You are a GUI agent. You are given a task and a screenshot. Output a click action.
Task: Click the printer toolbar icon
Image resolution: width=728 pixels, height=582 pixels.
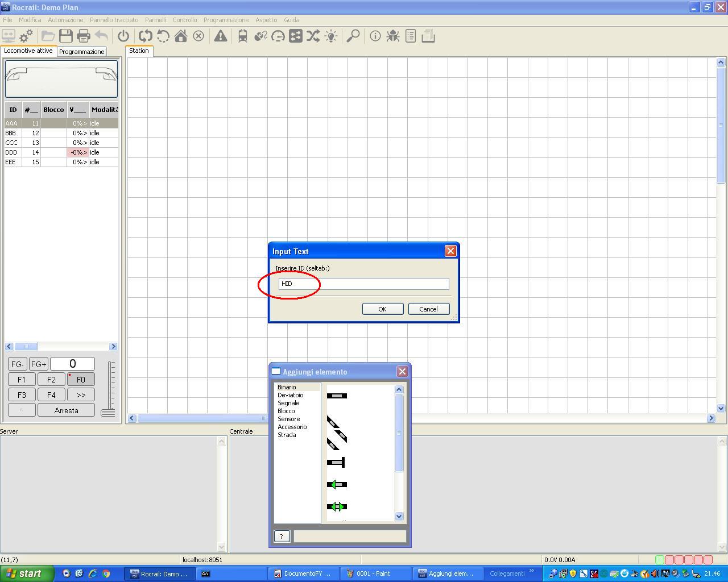pos(84,36)
